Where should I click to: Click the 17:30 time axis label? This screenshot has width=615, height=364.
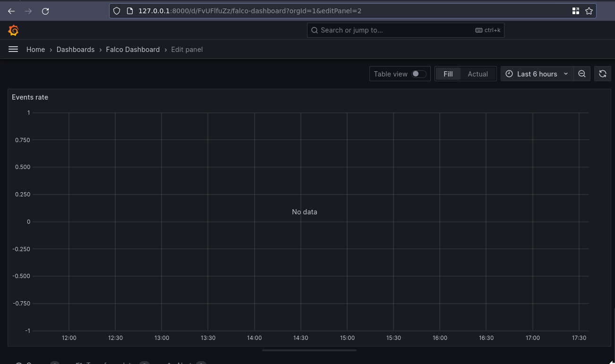[579, 338]
